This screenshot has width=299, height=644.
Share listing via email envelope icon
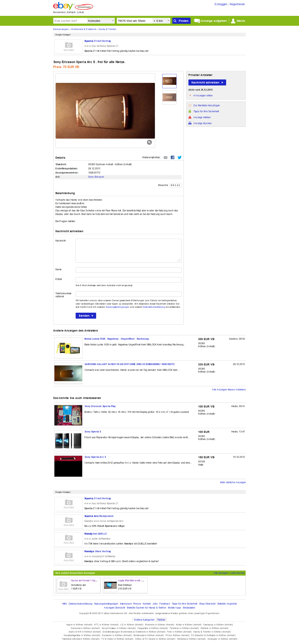(166, 157)
